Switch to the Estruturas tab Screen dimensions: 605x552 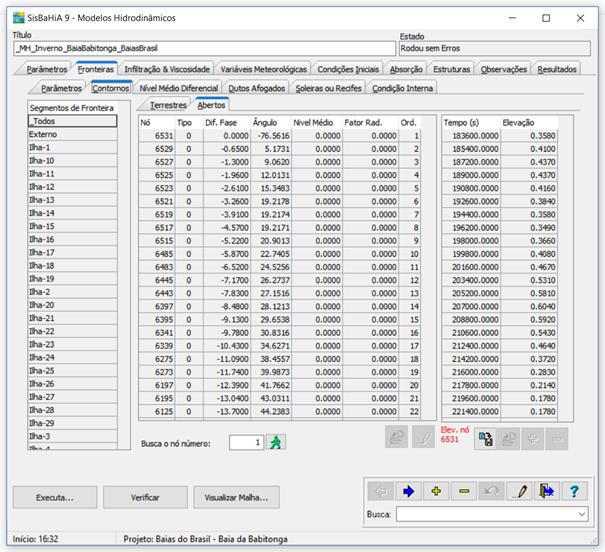pyautogui.click(x=451, y=69)
